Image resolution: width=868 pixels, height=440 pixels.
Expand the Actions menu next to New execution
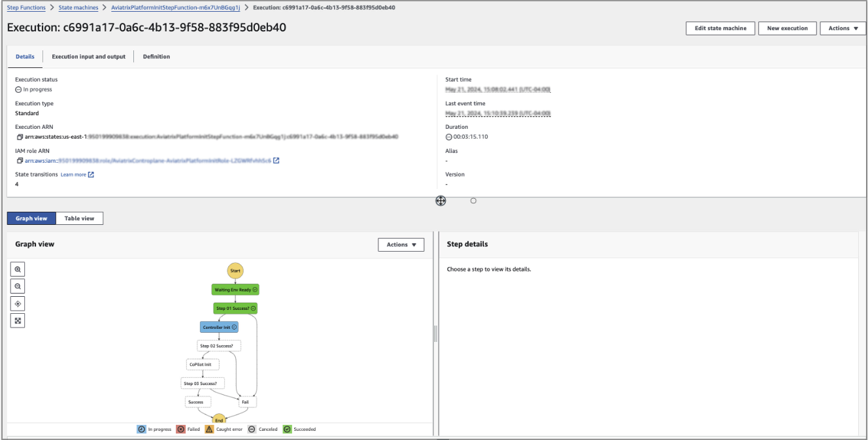tap(843, 28)
